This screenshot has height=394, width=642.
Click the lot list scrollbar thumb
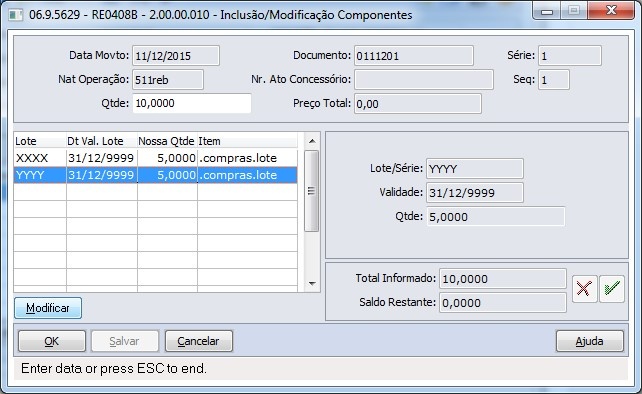point(312,191)
